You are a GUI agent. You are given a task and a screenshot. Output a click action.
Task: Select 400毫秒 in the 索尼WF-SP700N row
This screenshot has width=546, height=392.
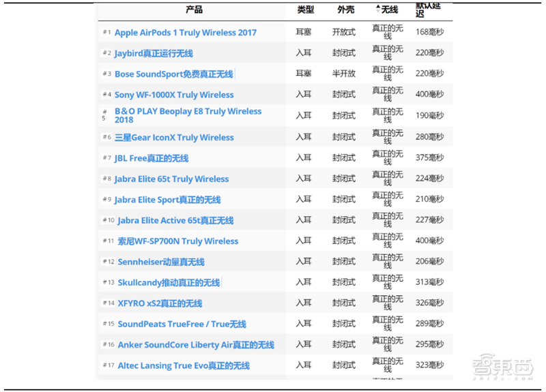pyautogui.click(x=430, y=241)
